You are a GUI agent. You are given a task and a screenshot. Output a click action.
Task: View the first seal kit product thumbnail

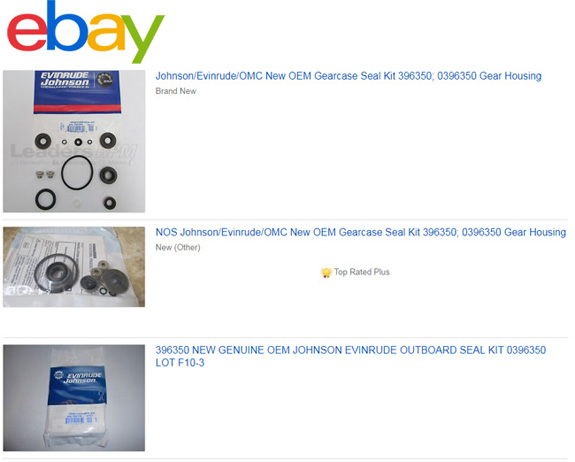[74, 141]
